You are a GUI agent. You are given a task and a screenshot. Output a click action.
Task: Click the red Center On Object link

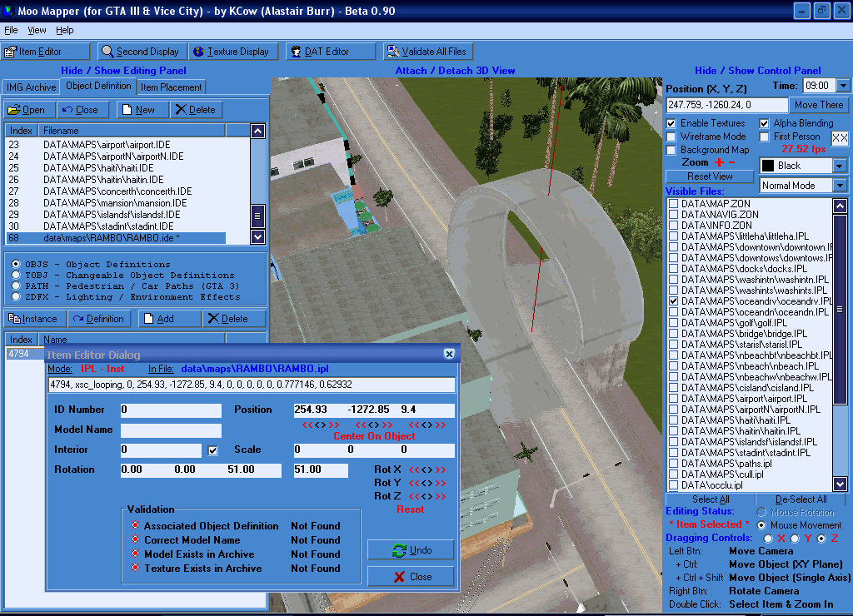[x=374, y=436]
